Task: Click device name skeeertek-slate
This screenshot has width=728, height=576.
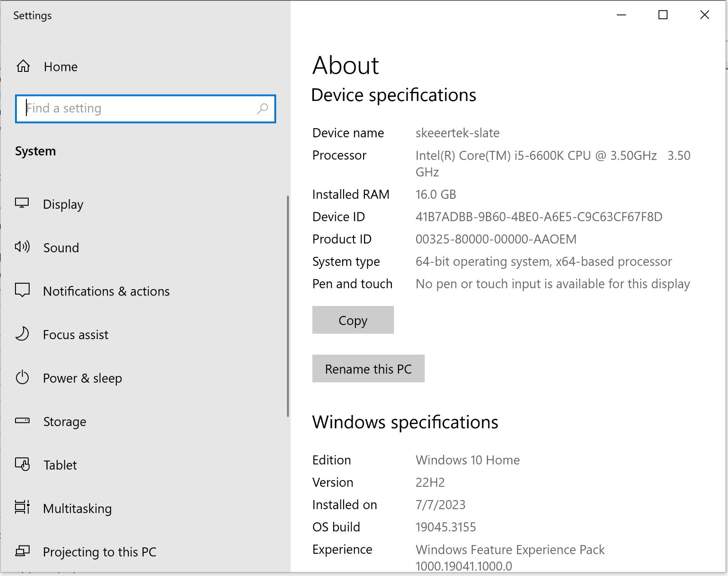Action: (457, 133)
